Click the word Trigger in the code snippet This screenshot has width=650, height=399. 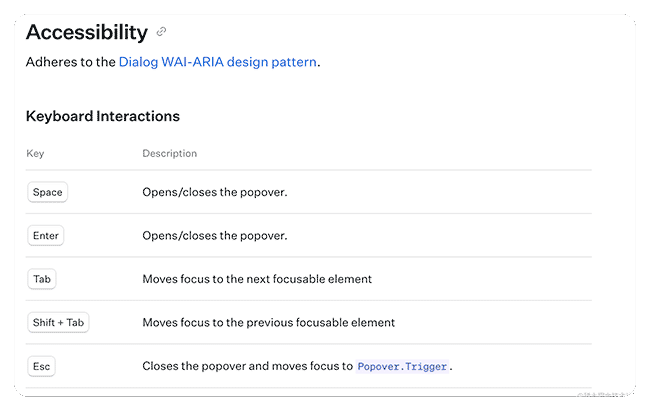426,367
